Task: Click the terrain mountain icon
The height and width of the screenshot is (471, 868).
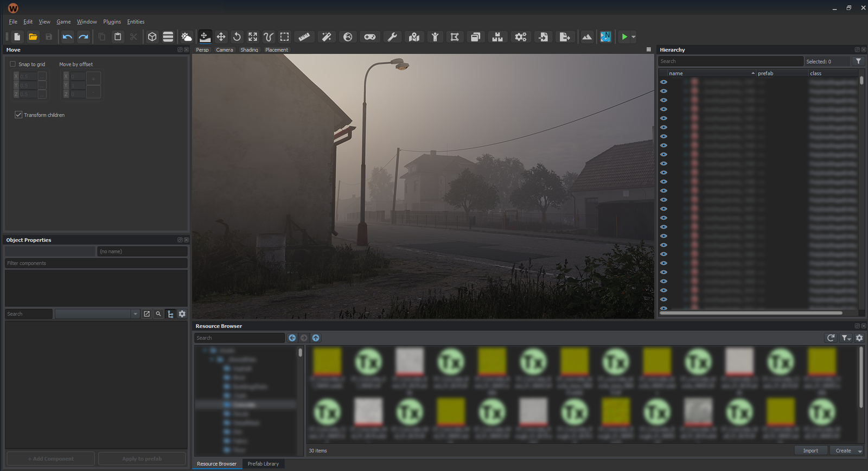Action: point(587,37)
